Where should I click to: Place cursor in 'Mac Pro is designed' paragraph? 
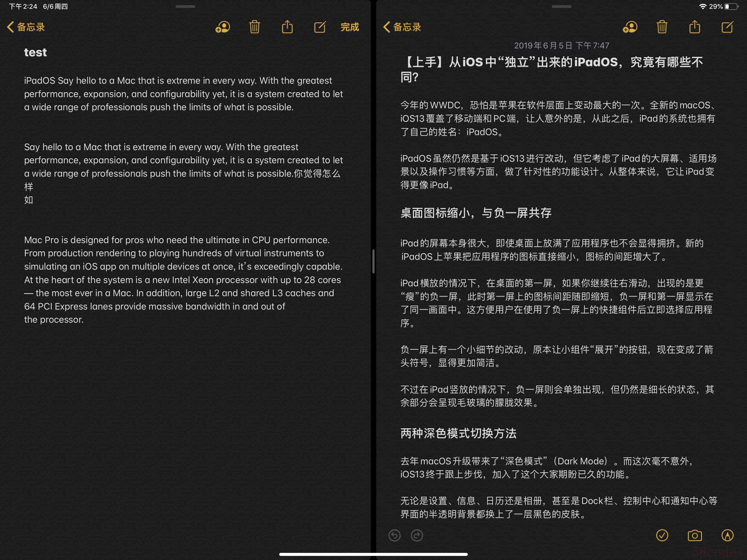(x=183, y=280)
